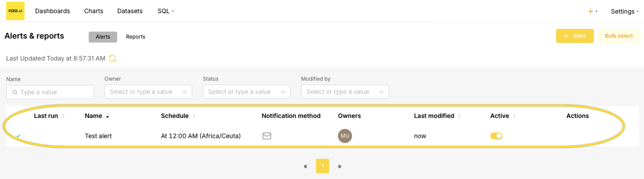Open the SQL menu
This screenshot has width=644, height=179.
(x=165, y=11)
